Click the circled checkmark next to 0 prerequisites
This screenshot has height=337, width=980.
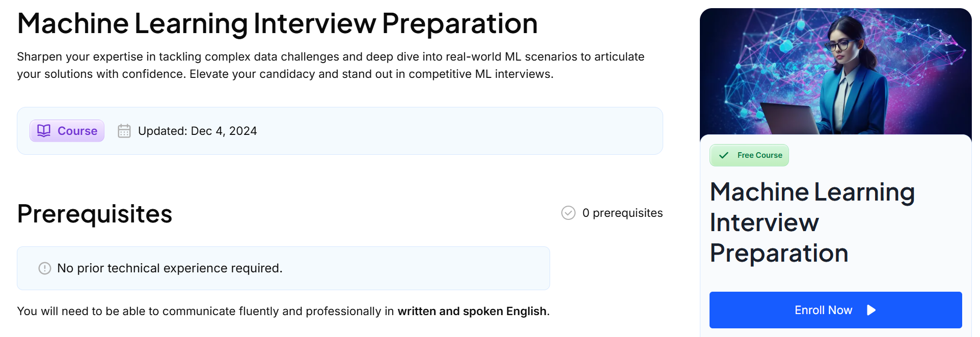568,213
